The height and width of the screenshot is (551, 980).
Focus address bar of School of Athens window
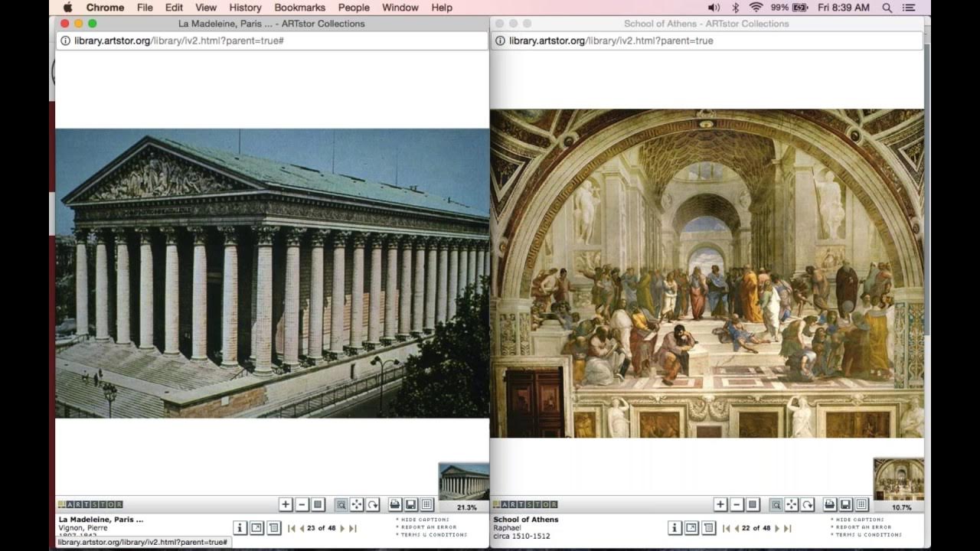click(x=707, y=41)
